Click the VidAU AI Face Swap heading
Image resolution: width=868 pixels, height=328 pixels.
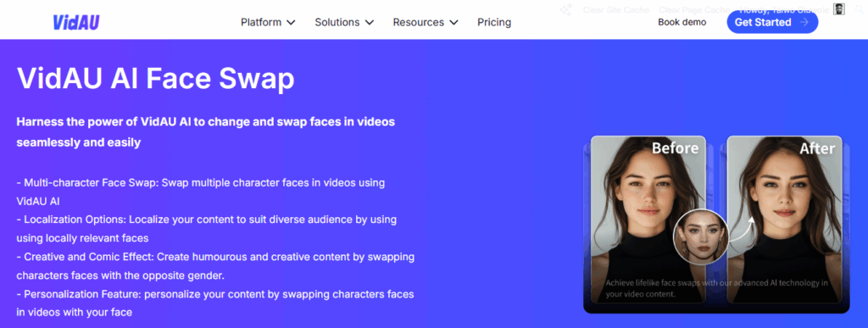tap(156, 79)
